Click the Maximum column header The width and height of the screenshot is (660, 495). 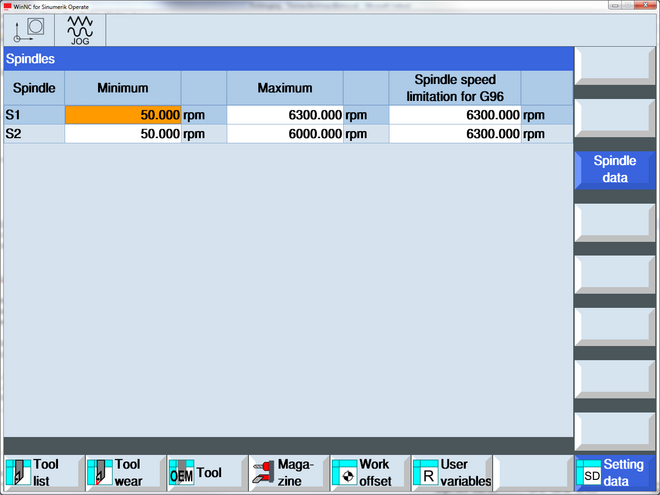click(285, 88)
